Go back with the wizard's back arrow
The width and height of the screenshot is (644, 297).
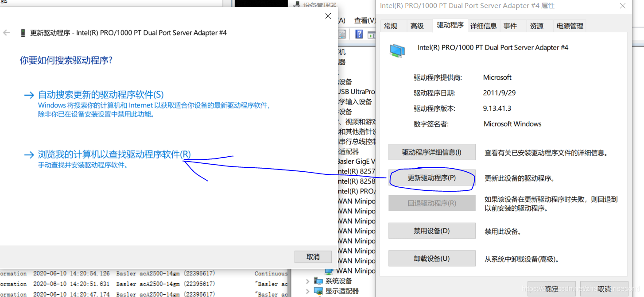coord(6,33)
